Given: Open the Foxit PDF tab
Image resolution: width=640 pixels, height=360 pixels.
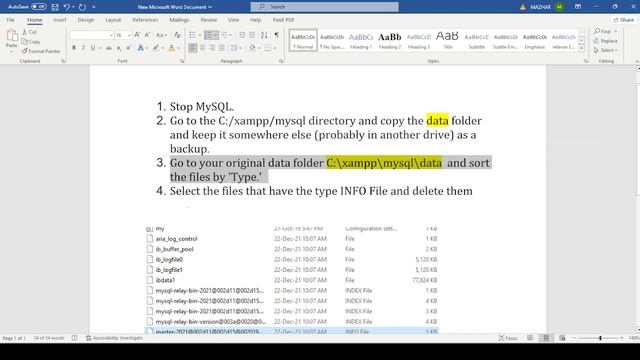Looking at the screenshot, I should pos(283,20).
